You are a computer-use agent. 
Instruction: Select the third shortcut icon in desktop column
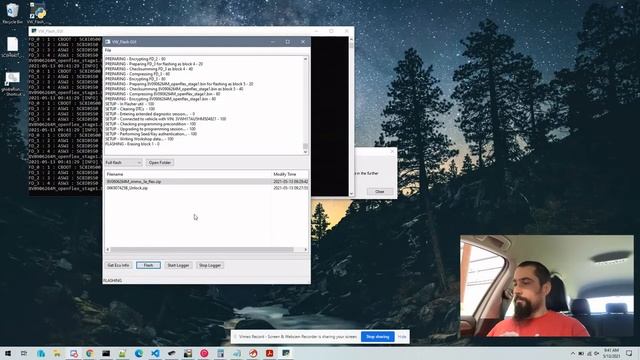12,84
